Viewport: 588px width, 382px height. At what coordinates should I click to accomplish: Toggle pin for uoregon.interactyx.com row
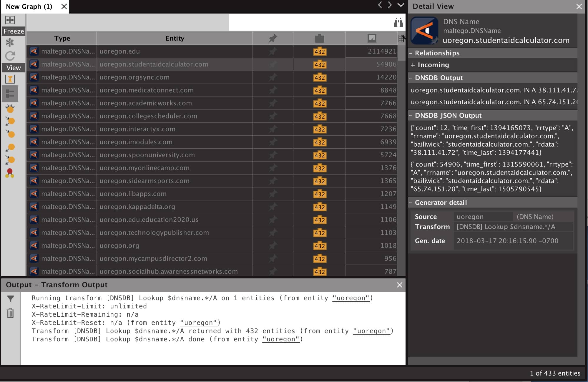pyautogui.click(x=273, y=129)
